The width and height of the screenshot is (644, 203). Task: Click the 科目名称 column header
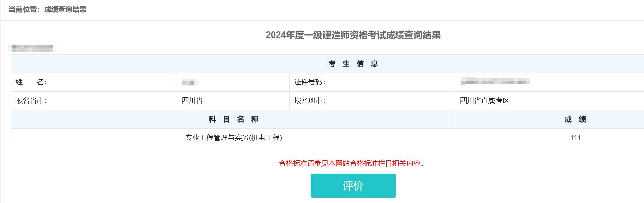(x=233, y=119)
